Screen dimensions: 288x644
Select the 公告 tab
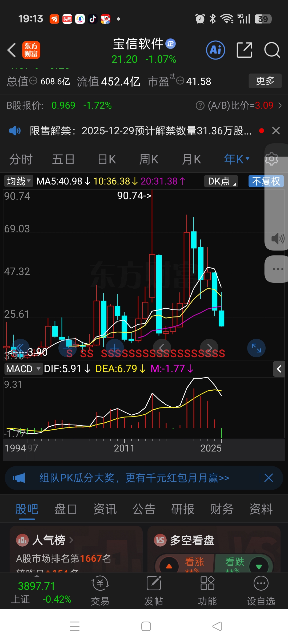pos(144,509)
